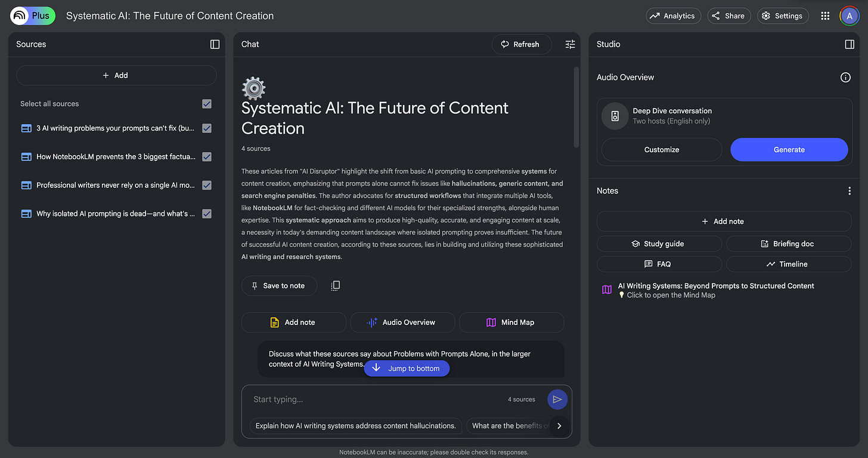Viewport: 868px width, 458px height.
Task: Select suggestion 'Explain how AI writing systems address content hallucinations'
Action: [x=356, y=426]
